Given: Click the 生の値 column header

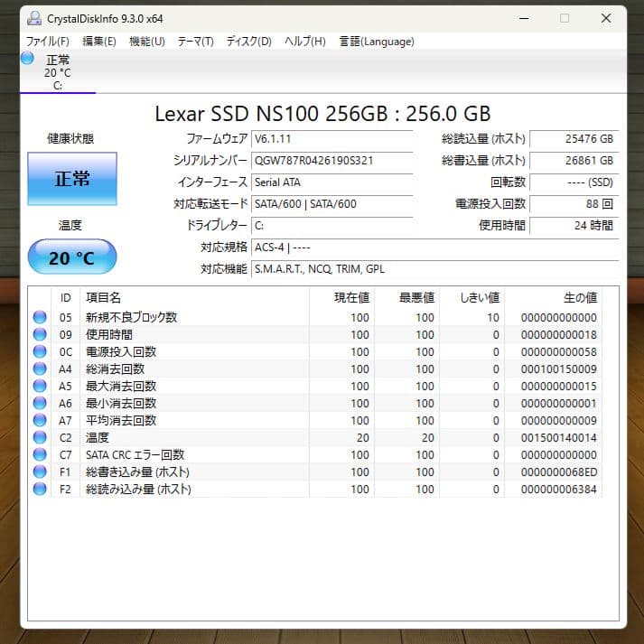Looking at the screenshot, I should 554,298.
